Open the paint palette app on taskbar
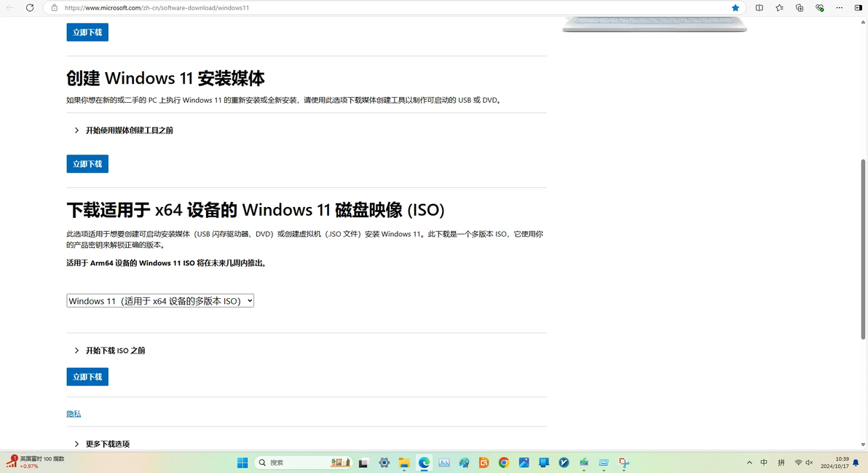Image resolution: width=868 pixels, height=473 pixels. pos(464,463)
